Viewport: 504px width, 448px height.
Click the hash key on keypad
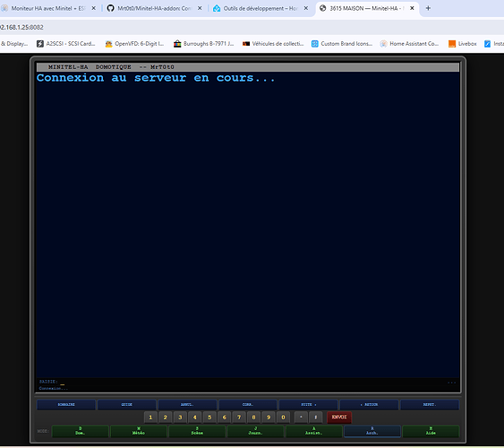(316, 418)
